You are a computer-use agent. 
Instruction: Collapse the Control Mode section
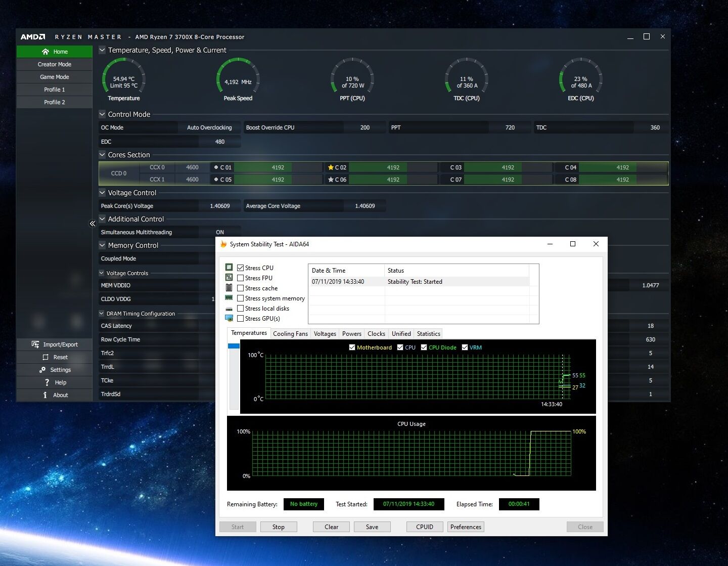click(102, 114)
